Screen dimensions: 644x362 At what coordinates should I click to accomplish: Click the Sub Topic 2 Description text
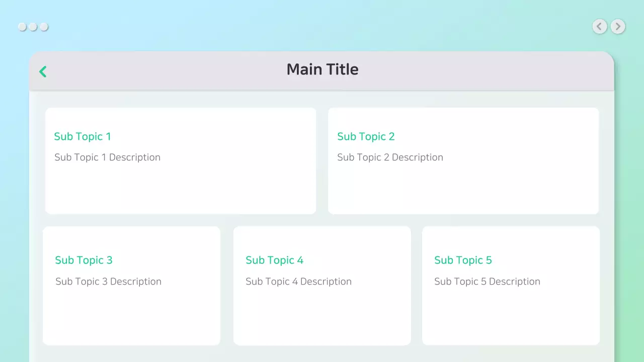[390, 157]
